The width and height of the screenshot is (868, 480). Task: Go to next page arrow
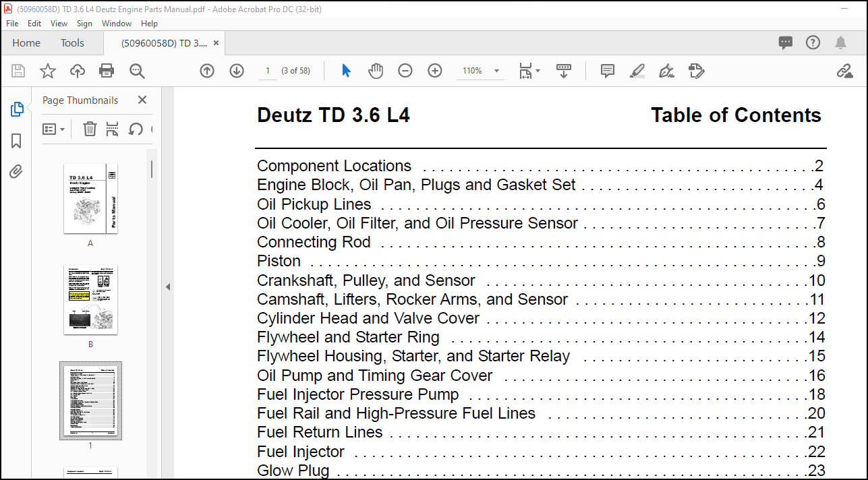[x=237, y=71]
